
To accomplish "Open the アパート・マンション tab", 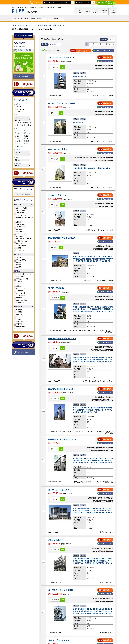I will coord(21,18).
